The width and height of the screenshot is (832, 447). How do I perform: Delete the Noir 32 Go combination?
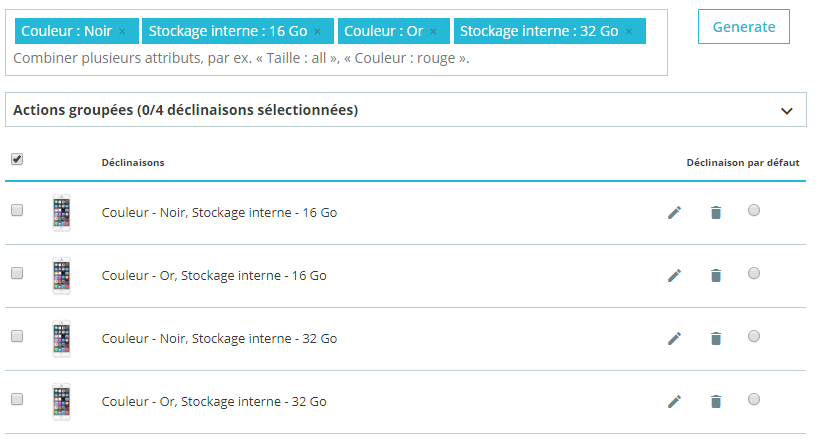[716, 338]
